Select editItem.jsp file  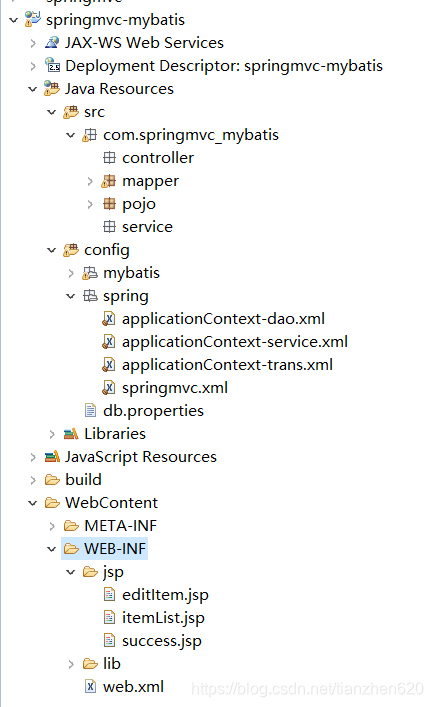click(165, 595)
